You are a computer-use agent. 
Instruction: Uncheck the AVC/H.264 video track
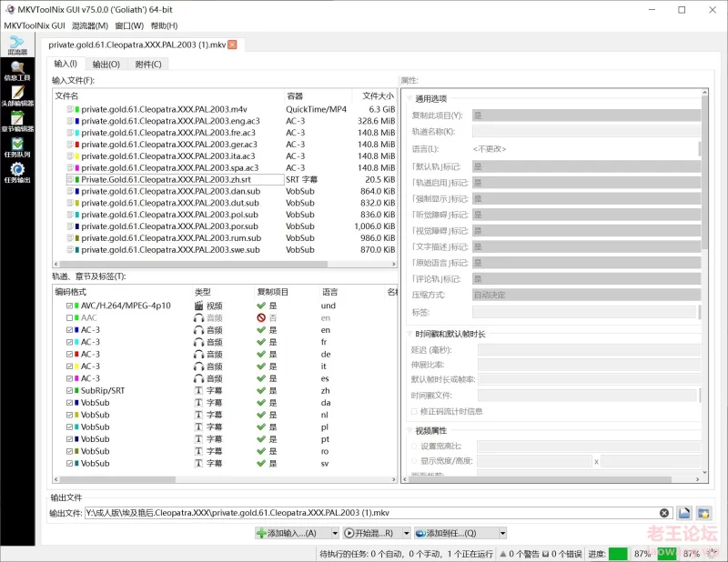pyautogui.click(x=70, y=306)
